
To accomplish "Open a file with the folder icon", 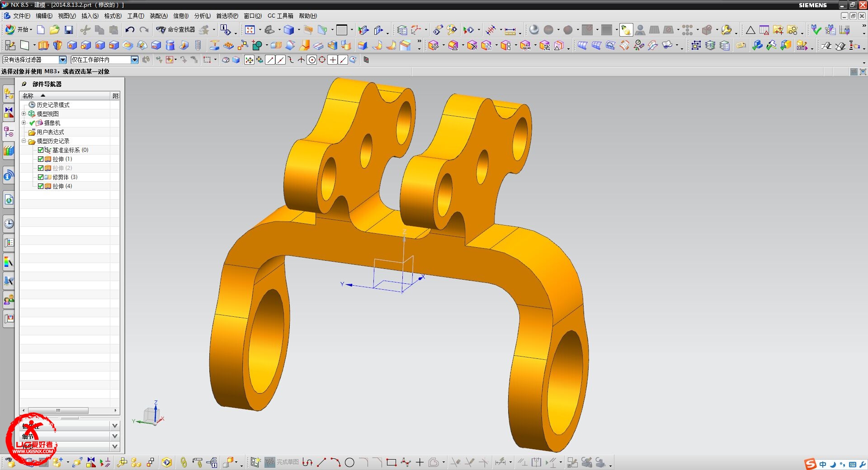I will (x=55, y=30).
